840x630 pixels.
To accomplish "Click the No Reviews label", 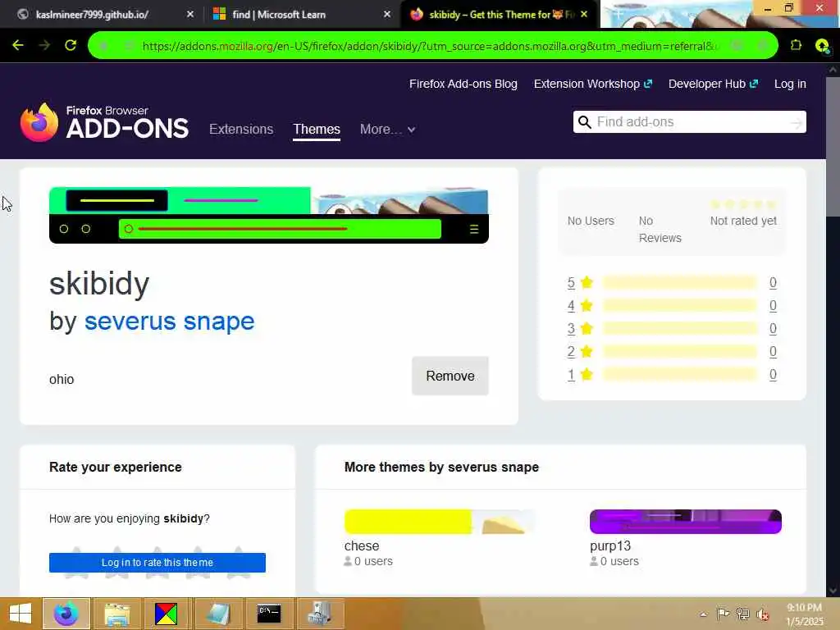I will click(660, 230).
